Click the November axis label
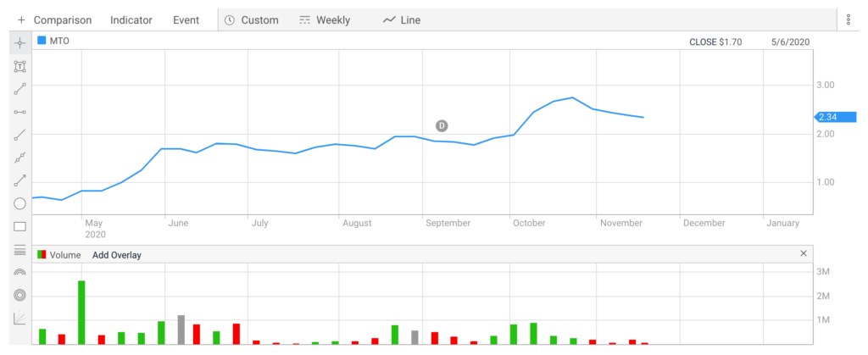The height and width of the screenshot is (355, 868). (621, 224)
